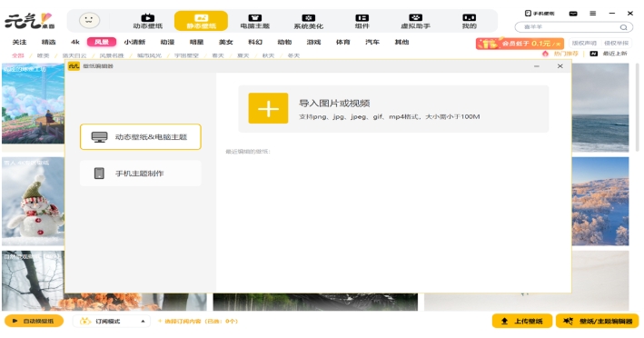This screenshot has width=644, height=338.
Task: Click the yellow plus import icon
Action: [268, 108]
